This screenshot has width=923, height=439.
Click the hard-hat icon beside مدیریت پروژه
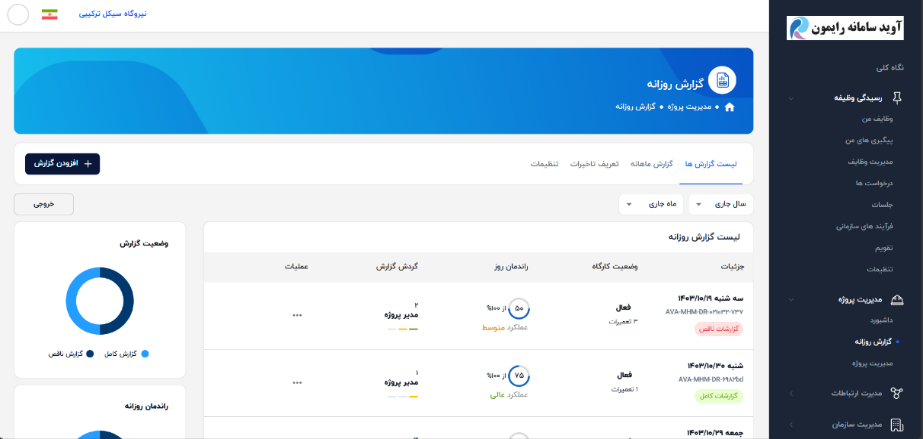click(897, 300)
